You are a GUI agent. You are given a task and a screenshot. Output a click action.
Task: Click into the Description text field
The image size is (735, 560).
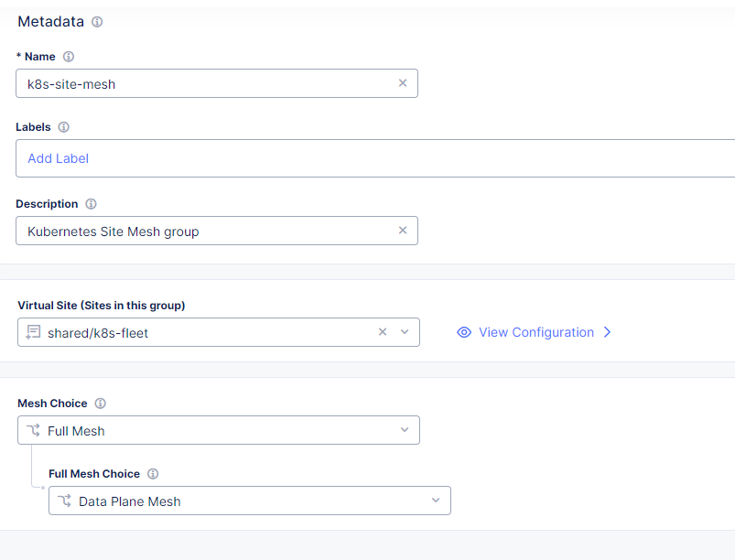pos(201,231)
